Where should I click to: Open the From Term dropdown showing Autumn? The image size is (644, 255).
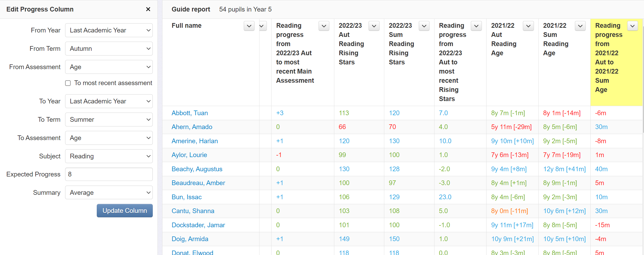(x=109, y=49)
